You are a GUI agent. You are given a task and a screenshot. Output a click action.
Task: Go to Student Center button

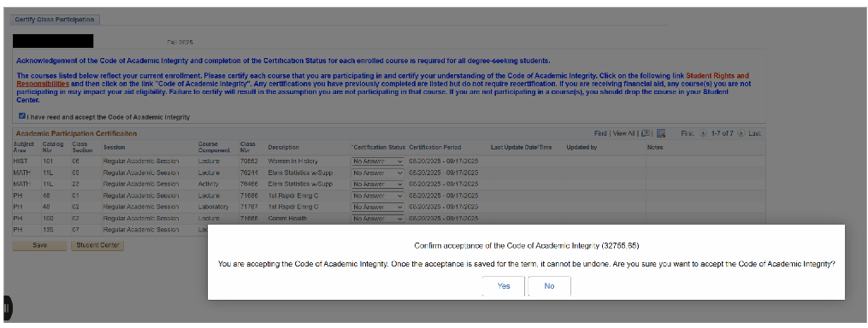point(97,245)
